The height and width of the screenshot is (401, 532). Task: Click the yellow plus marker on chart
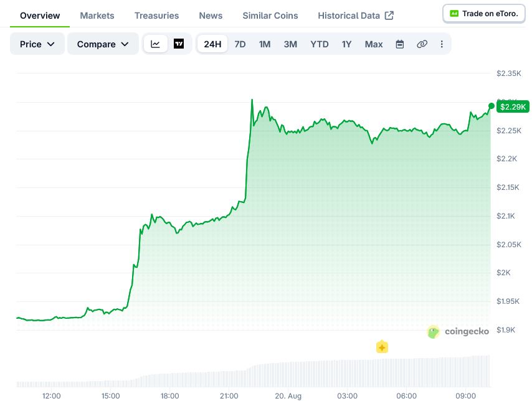tap(382, 347)
